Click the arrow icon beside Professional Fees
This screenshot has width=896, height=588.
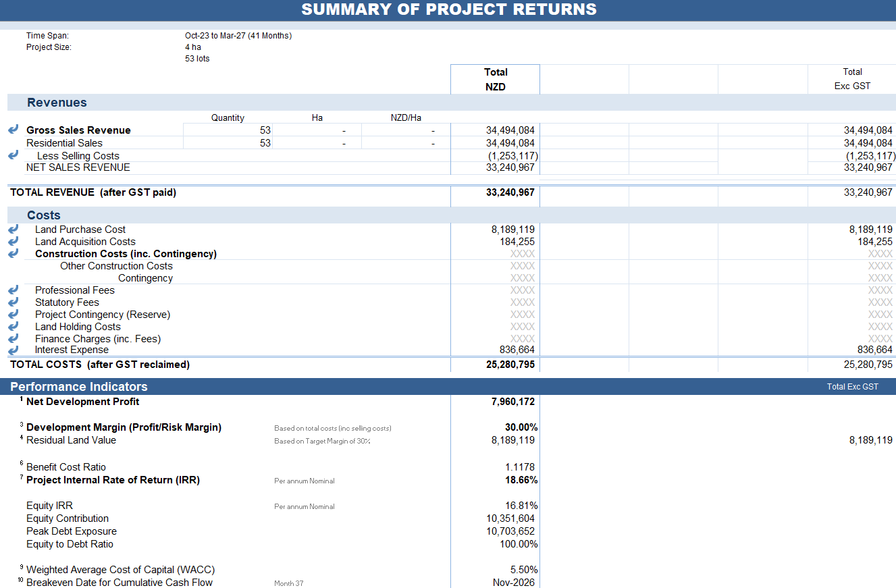14,290
